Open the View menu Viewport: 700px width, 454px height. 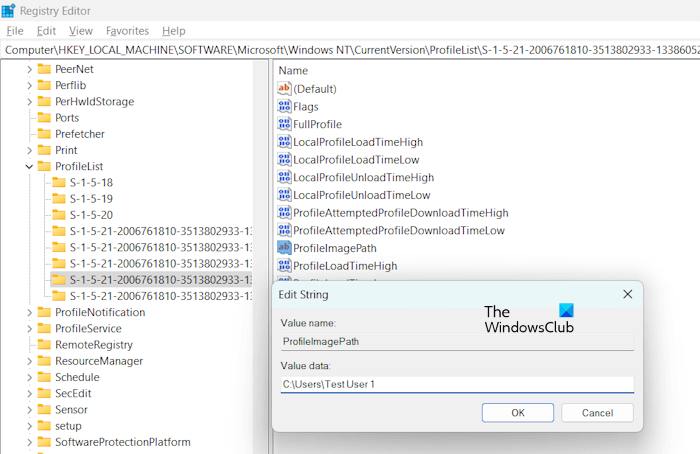click(x=81, y=31)
